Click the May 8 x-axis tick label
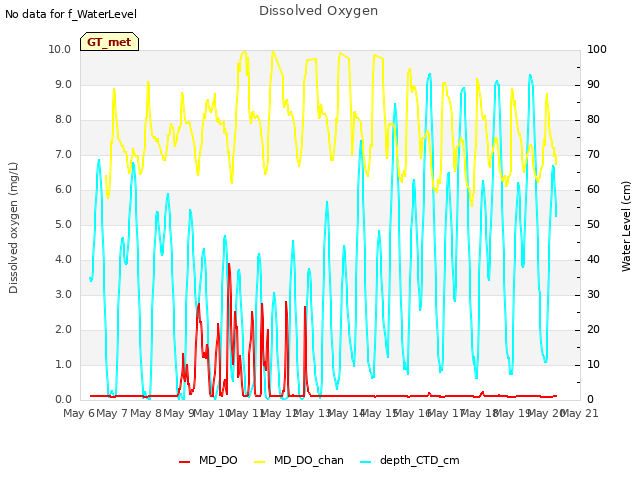Viewport: 640px width, 480px height. point(146,413)
